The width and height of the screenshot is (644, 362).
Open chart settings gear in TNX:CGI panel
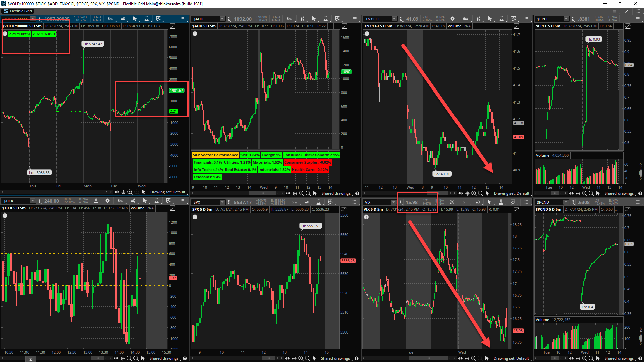(x=452, y=19)
